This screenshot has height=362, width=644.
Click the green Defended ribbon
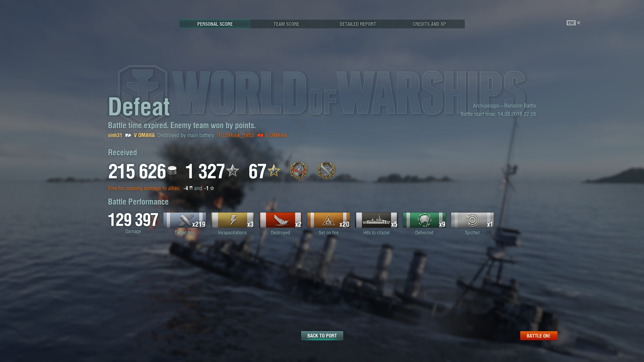[x=424, y=220]
